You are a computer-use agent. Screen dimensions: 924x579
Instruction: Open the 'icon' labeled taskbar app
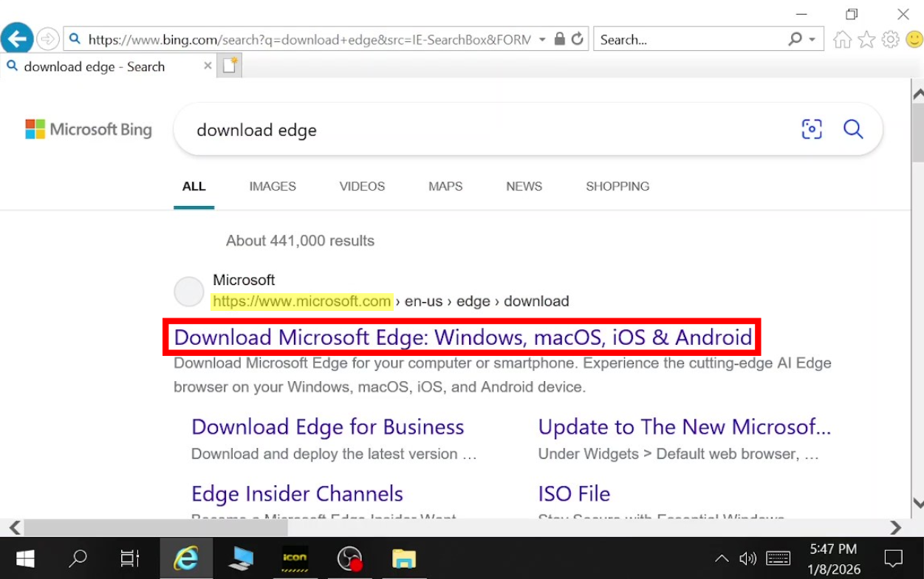pos(295,558)
